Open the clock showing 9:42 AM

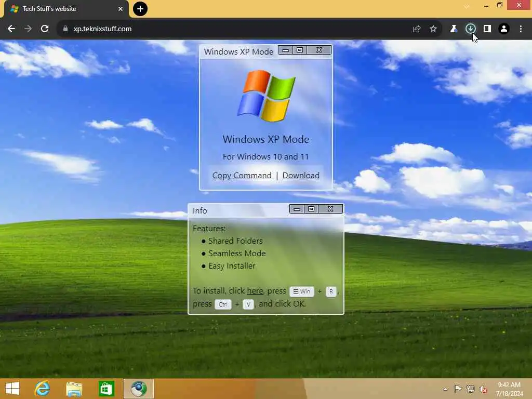(x=509, y=389)
